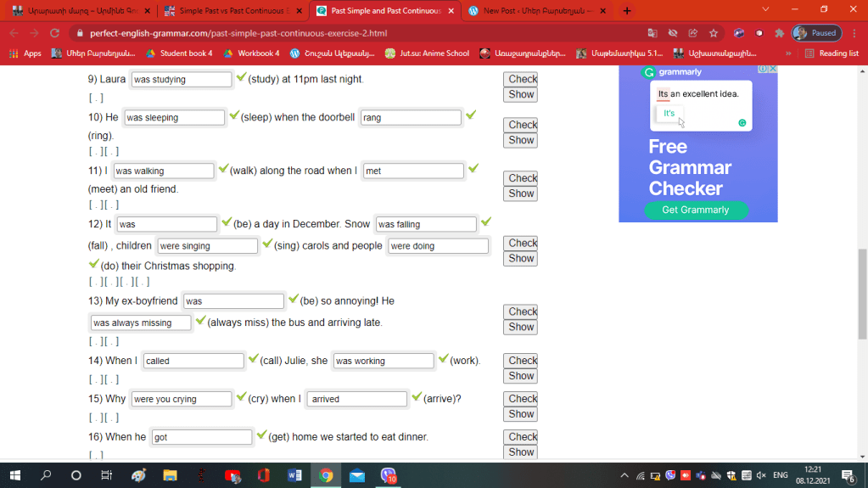868x488 pixels.
Task: Open Microsoft Word from the taskbar
Action: tap(294, 475)
